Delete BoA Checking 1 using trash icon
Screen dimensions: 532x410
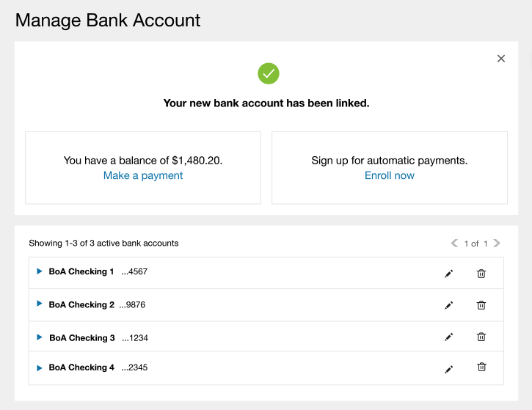[x=481, y=274]
